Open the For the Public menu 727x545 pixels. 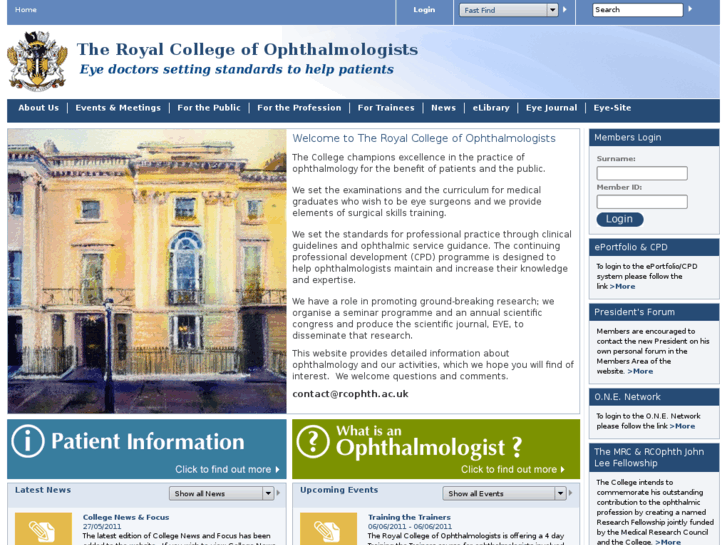click(x=209, y=108)
